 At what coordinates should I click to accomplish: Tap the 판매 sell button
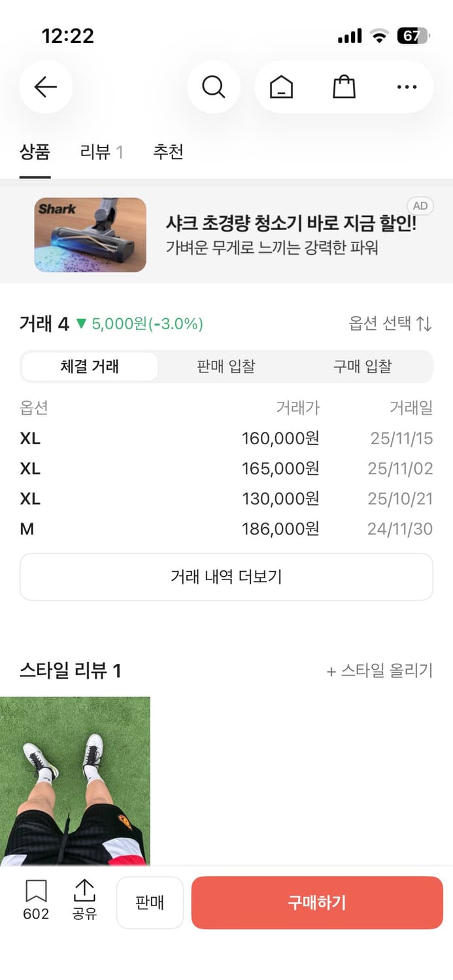150,902
